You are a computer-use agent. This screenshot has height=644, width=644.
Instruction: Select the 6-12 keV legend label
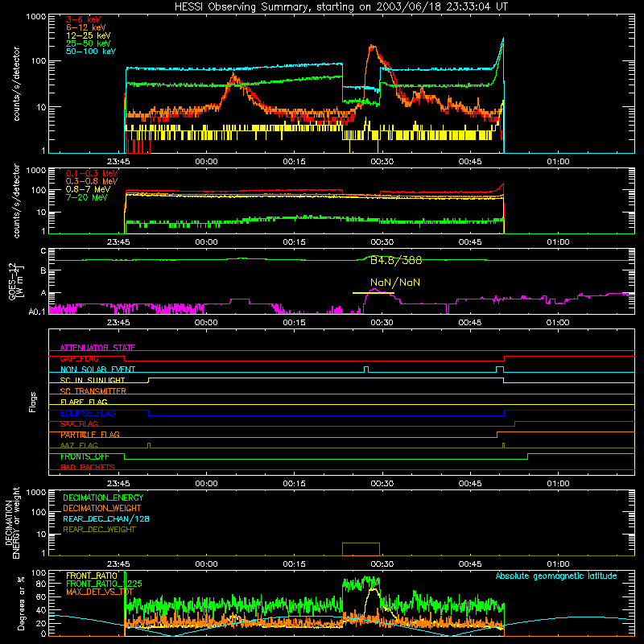[85, 27]
